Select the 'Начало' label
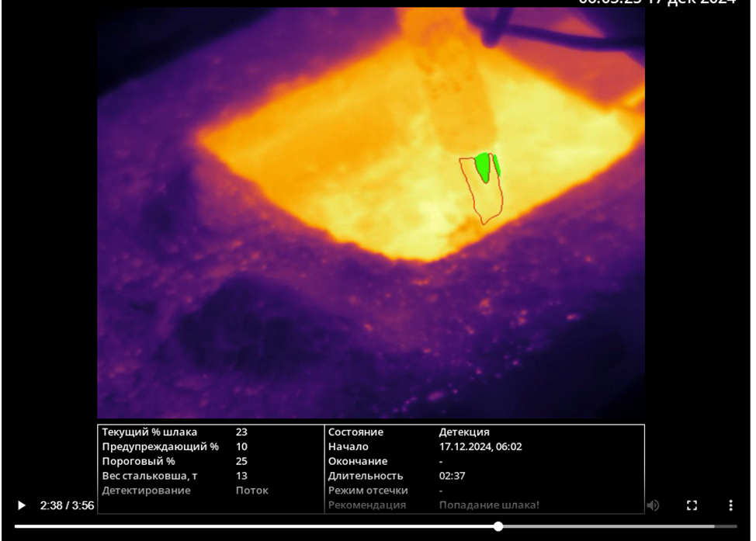756x541 pixels. click(x=348, y=446)
